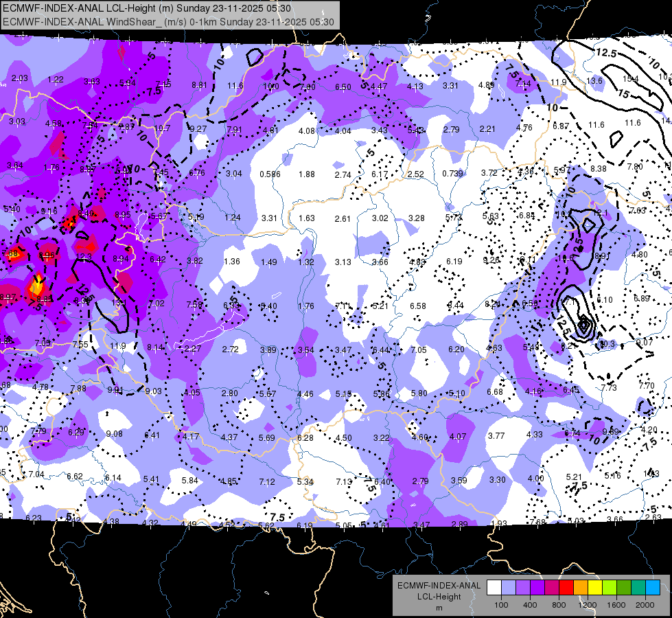The height and width of the screenshot is (618, 672).
Task: Click the LCL-Height title line at top
Action: (147, 8)
